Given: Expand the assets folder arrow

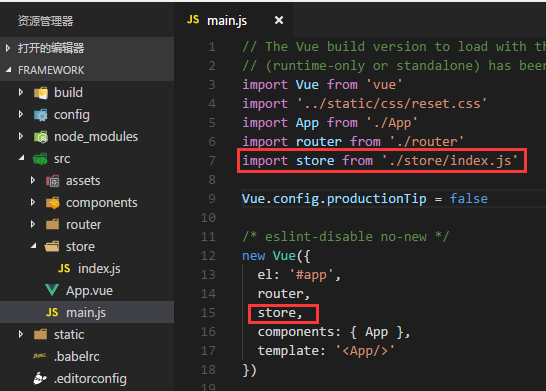Looking at the screenshot, I should click(x=33, y=180).
